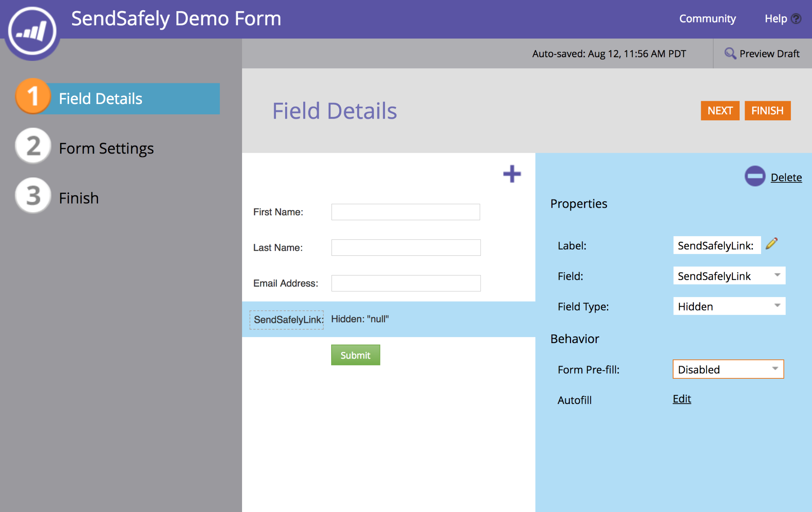This screenshot has width=812, height=512.
Task: Open the Field dropdown SendSafelyLink
Action: tap(729, 276)
